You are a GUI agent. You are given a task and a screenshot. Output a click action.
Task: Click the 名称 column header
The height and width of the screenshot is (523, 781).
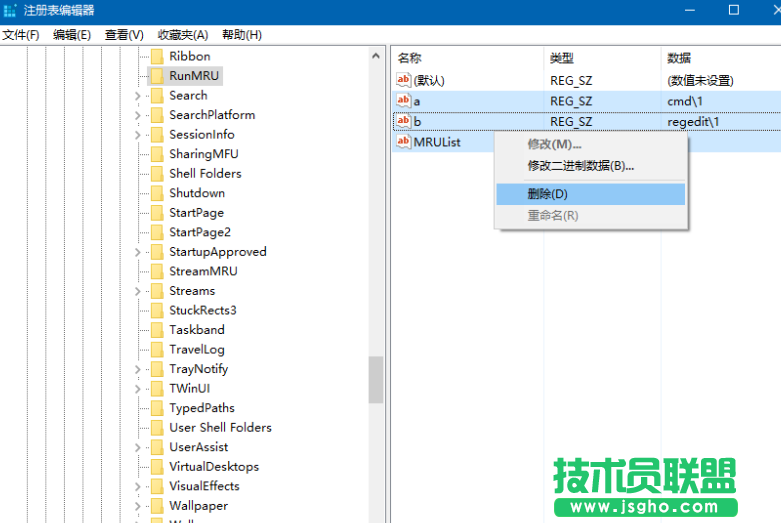410,58
